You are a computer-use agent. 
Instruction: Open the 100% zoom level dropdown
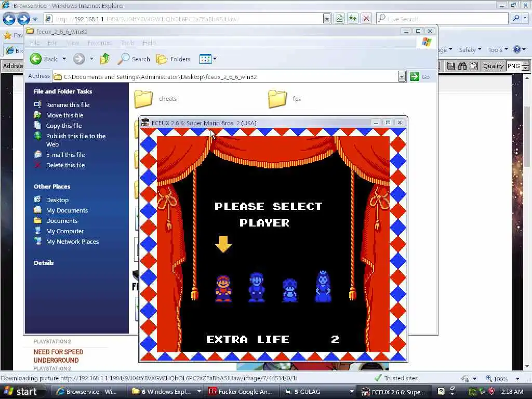517,379
